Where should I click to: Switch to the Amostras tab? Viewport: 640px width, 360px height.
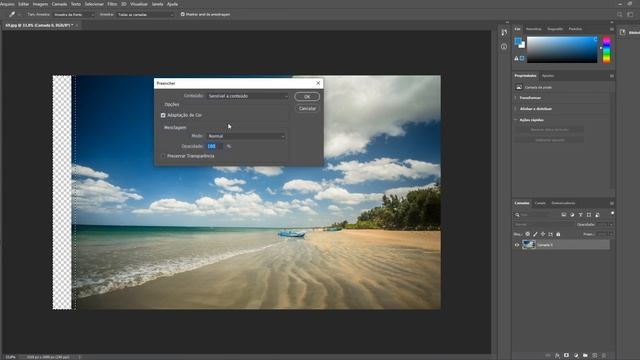533,29
